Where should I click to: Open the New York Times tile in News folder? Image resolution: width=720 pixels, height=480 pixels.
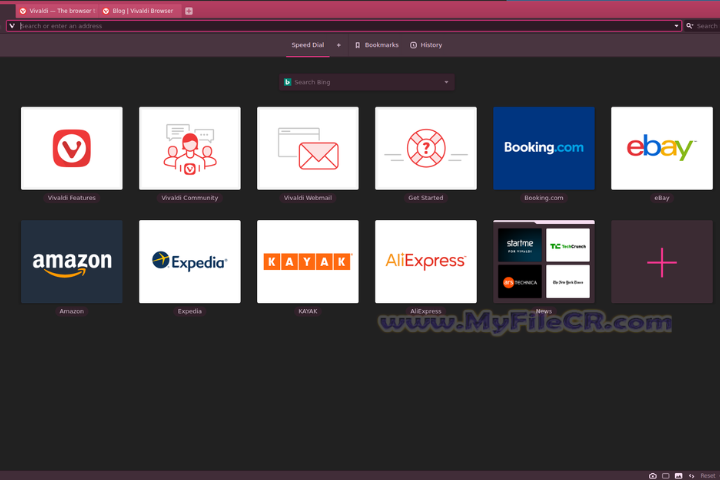(x=568, y=282)
